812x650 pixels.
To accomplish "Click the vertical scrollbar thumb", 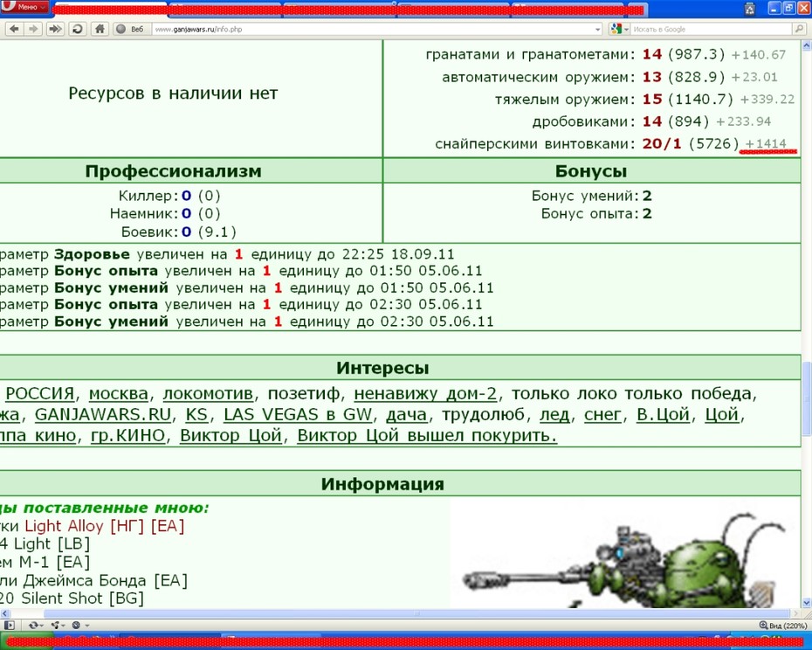I will 806,400.
